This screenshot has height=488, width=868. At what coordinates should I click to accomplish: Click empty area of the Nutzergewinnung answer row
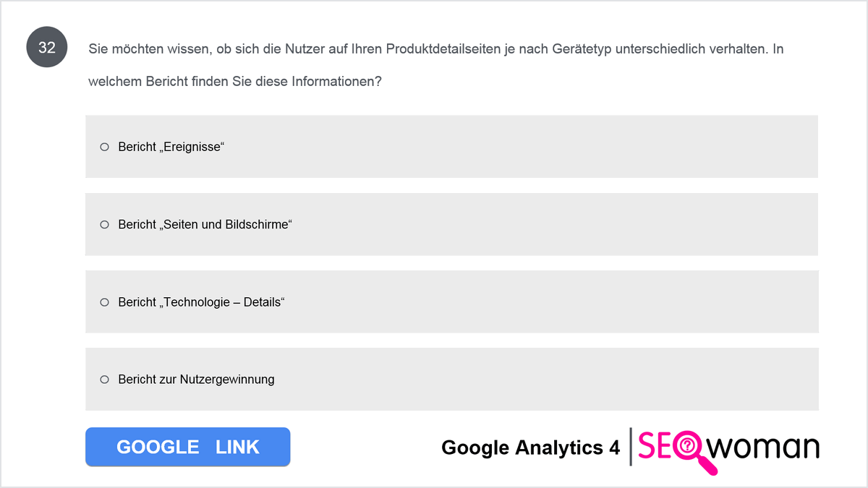point(546,379)
